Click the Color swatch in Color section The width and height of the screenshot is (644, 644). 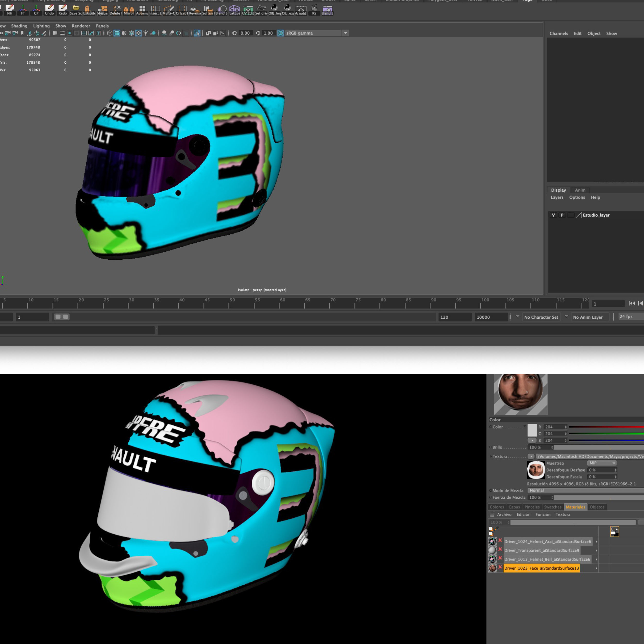[532, 430]
